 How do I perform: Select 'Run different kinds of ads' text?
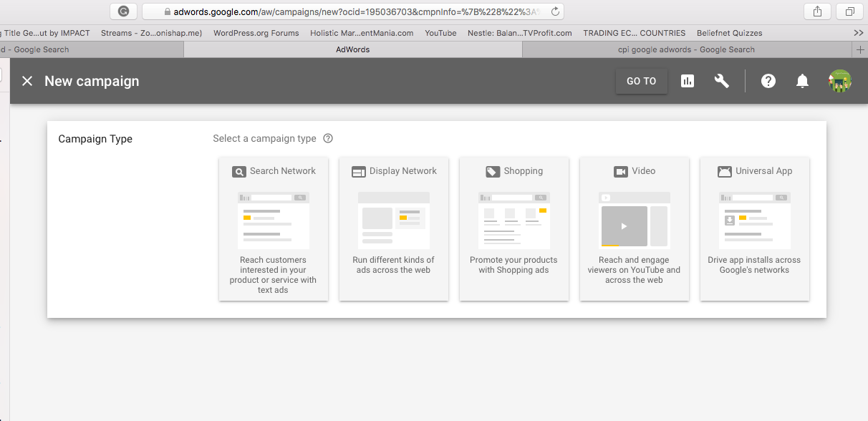pyautogui.click(x=394, y=265)
